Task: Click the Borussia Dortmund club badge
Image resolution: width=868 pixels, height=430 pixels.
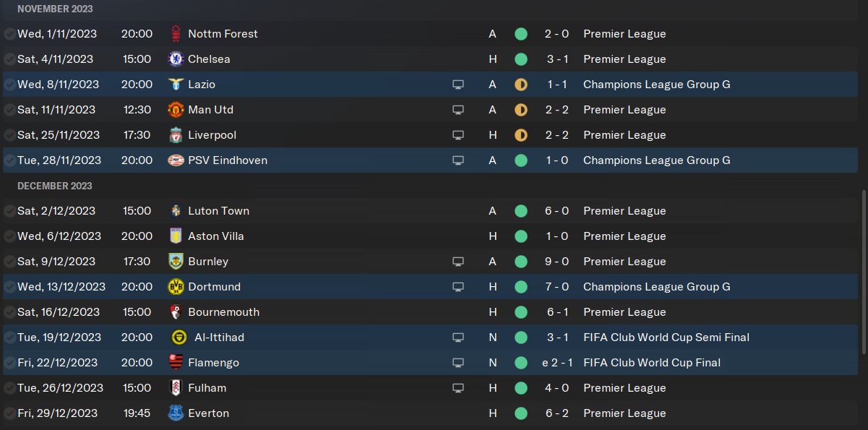Action: [x=175, y=287]
